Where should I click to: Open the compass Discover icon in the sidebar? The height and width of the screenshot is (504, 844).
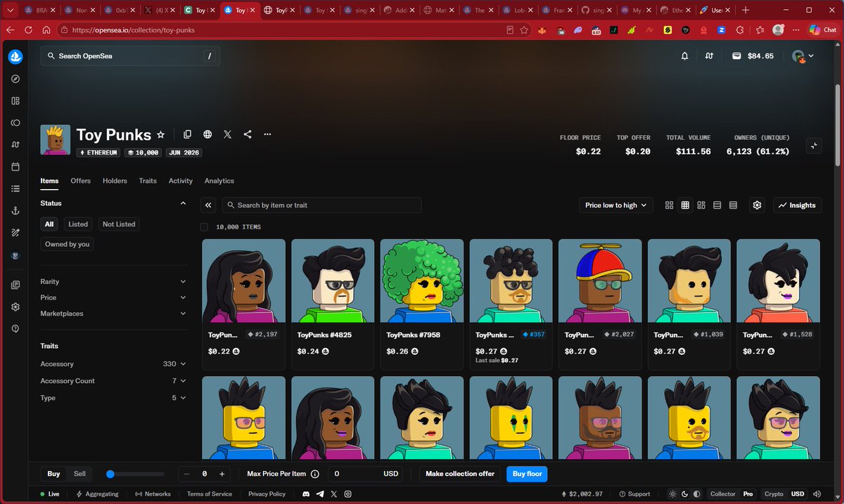pos(15,79)
